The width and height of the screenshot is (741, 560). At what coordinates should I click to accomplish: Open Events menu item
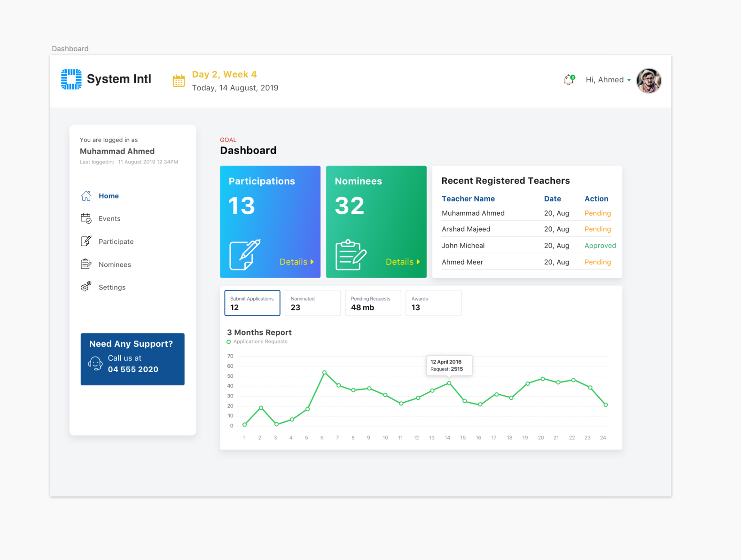[x=109, y=219]
